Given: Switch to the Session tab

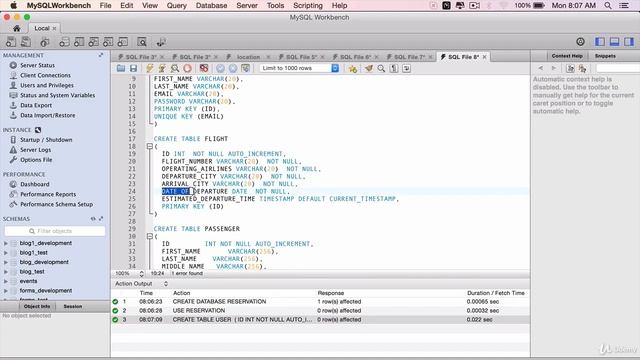Looking at the screenshot, I should pyautogui.click(x=73, y=306).
